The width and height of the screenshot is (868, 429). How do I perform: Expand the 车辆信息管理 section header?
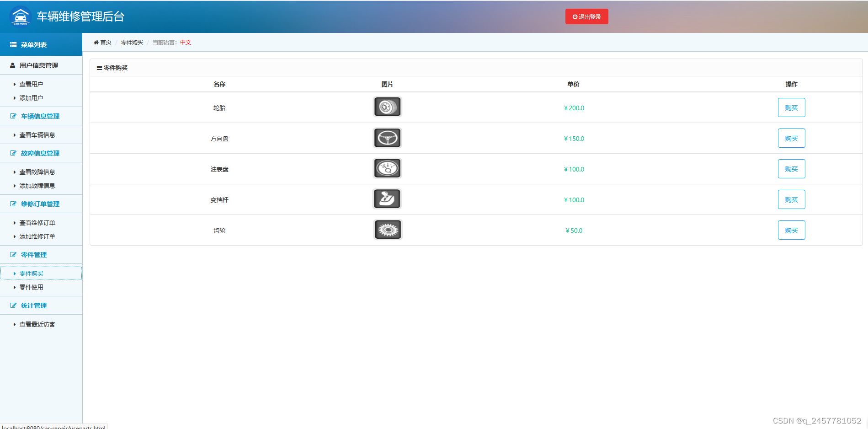[x=41, y=116]
